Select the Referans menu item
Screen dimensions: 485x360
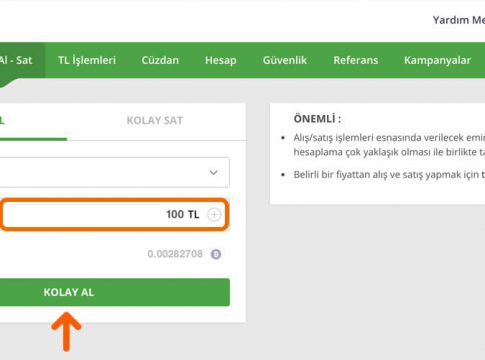356,60
